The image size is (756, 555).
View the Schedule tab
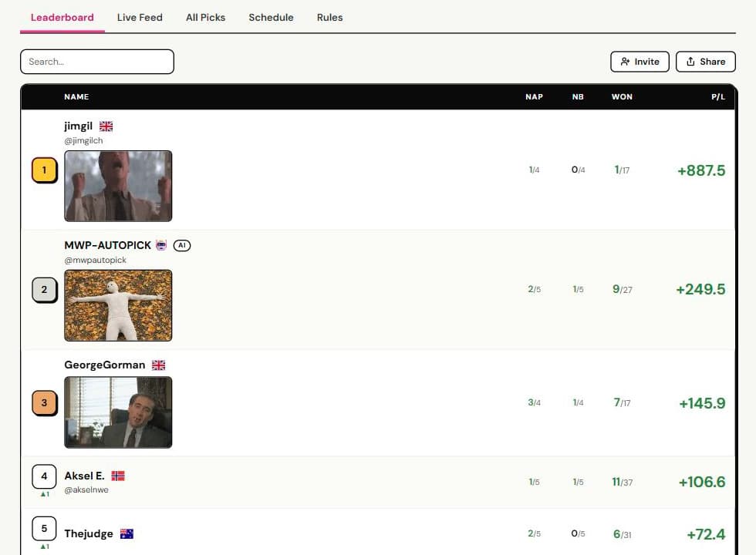(x=271, y=17)
